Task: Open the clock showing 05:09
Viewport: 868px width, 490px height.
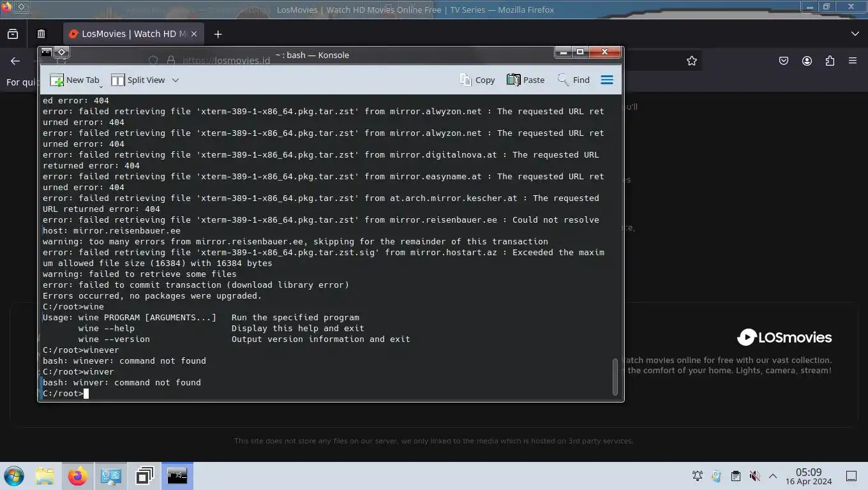Action: 808,476
